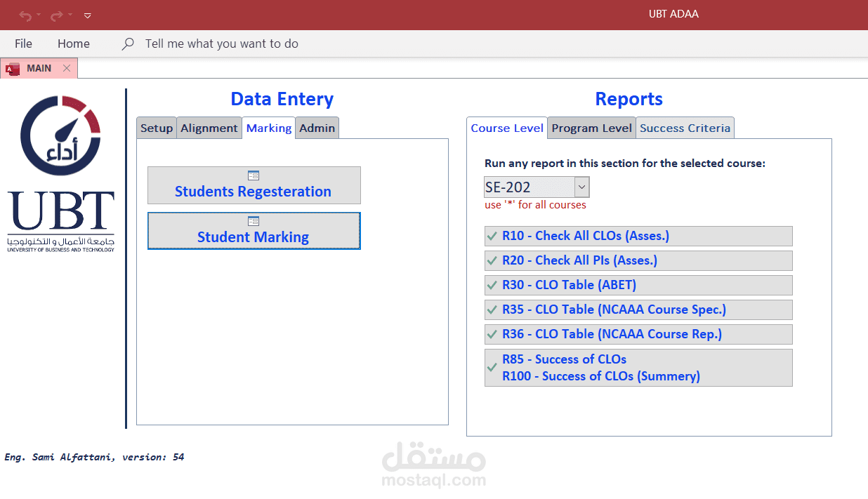
Task: Click the form icon on Student Marking
Action: [254, 221]
